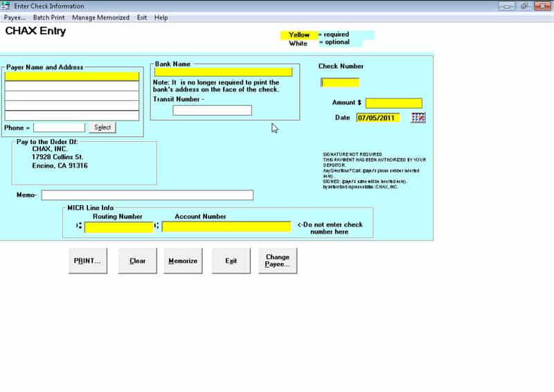Screen dimensions: 554x392
Task: Click the yellow Payer Name first line
Action: [x=72, y=77]
